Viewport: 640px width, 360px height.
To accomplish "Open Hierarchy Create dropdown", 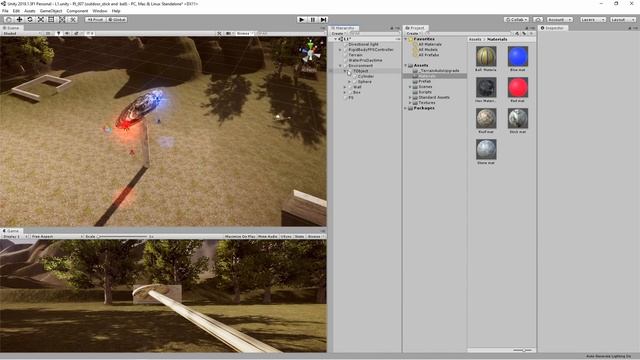I will (339, 33).
